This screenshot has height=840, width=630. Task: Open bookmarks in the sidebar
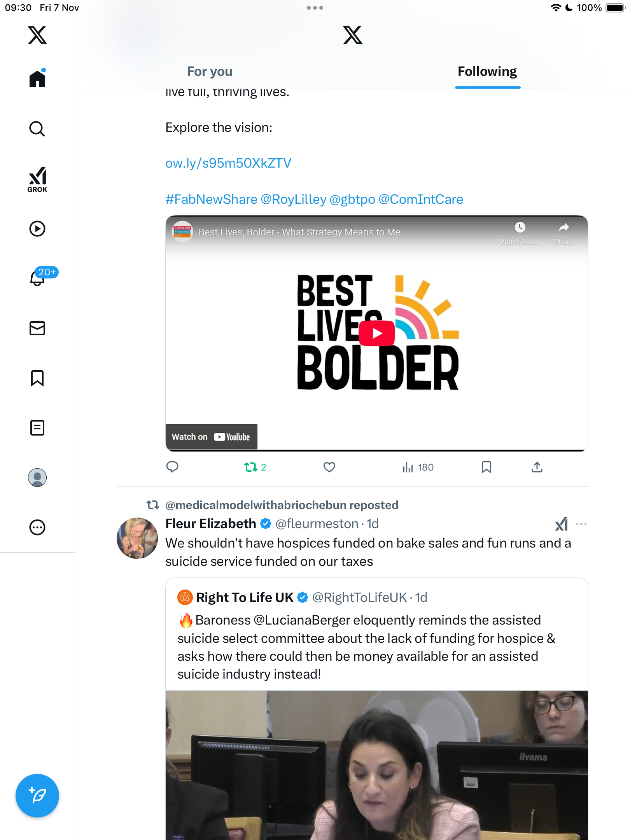[x=37, y=378]
